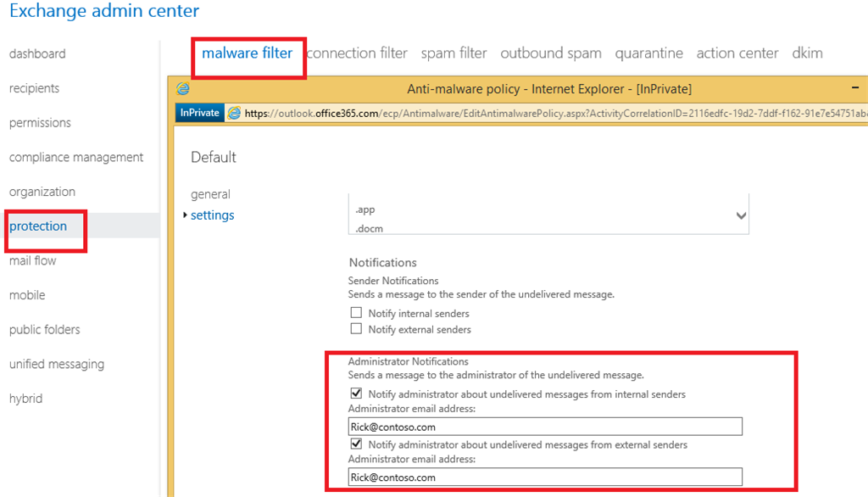Click the InPrivate browsing badge
Viewport: 868px width, 497px height.
coord(198,112)
